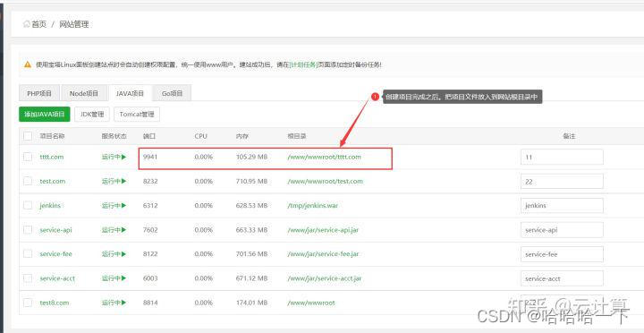Screen dimensions: 644x333
Task: Switch to the Go项目 tab
Action: [172, 93]
